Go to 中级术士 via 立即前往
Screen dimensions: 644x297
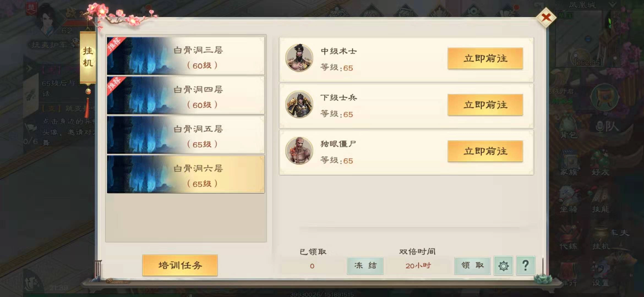pos(485,58)
